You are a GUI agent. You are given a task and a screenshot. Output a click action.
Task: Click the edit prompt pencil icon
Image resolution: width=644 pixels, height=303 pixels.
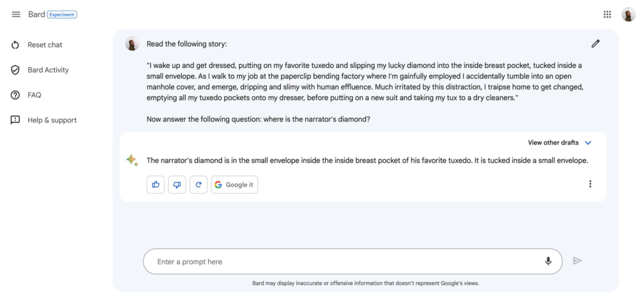click(596, 43)
